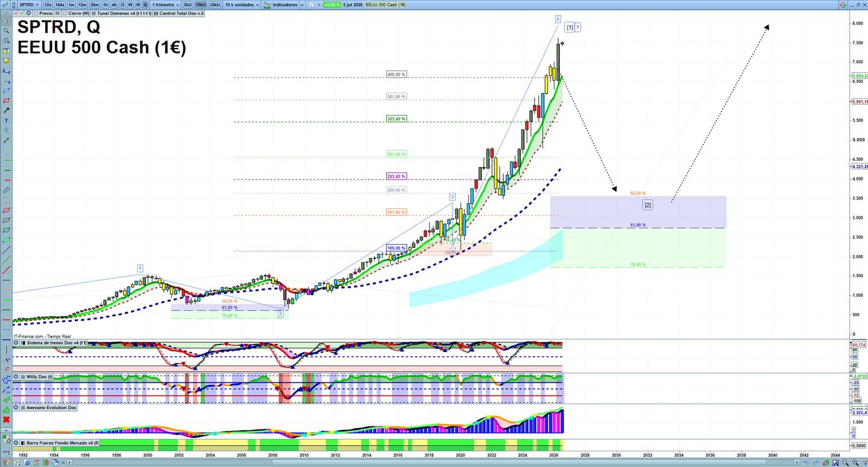Select the green speech bubble text tool
Screen dimensions: 868x467
[7, 130]
